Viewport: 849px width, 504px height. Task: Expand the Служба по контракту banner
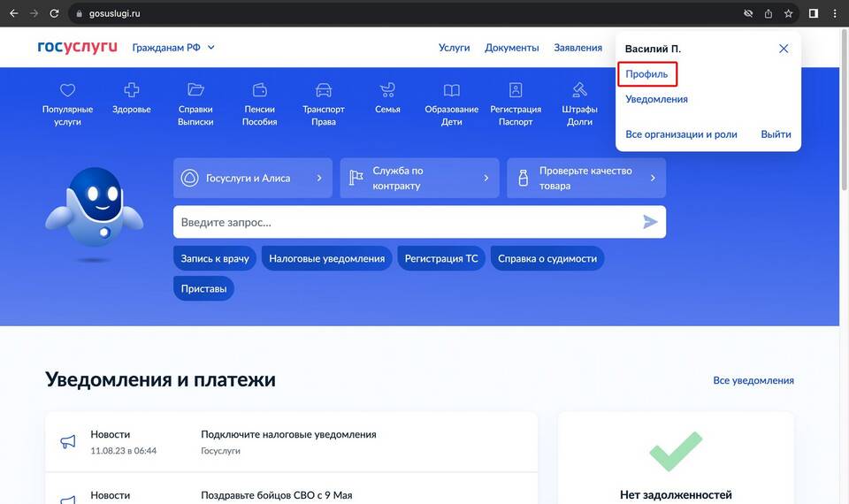(x=419, y=178)
